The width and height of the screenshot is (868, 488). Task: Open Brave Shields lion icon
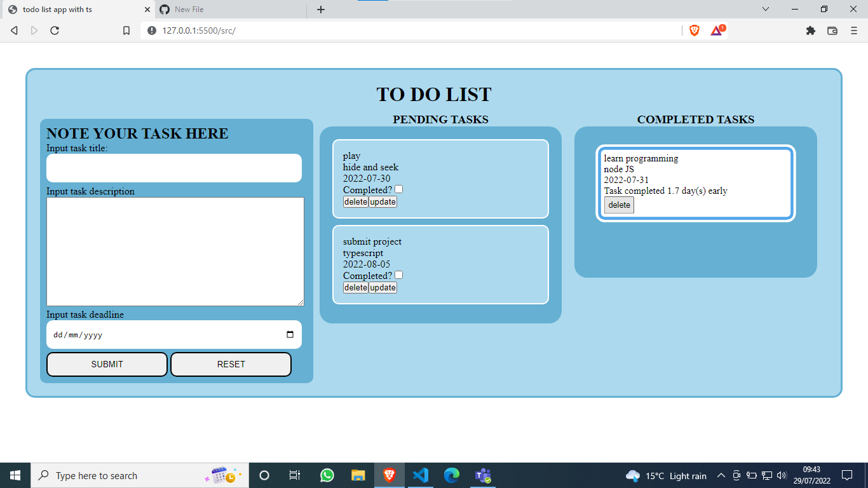(x=695, y=30)
